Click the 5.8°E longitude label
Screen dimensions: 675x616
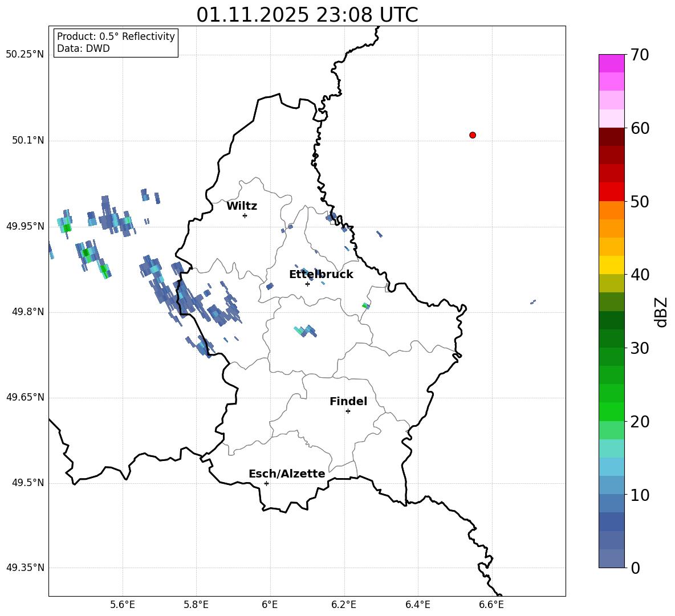point(196,605)
